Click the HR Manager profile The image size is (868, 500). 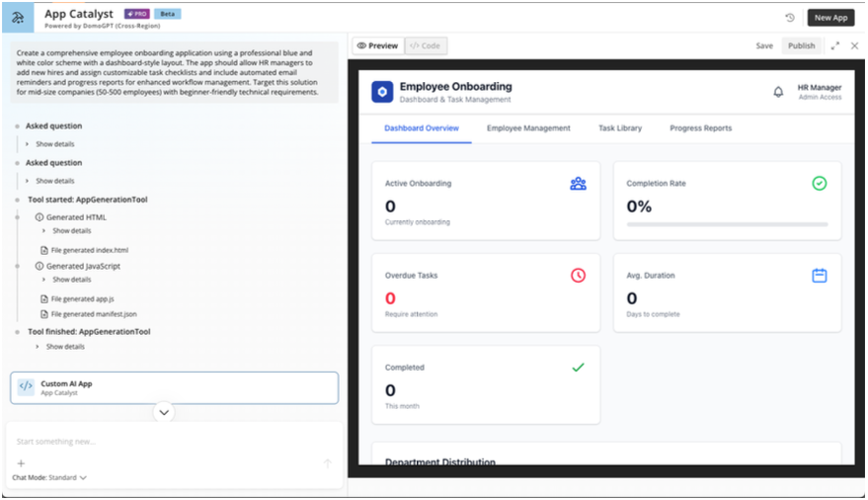(x=820, y=92)
